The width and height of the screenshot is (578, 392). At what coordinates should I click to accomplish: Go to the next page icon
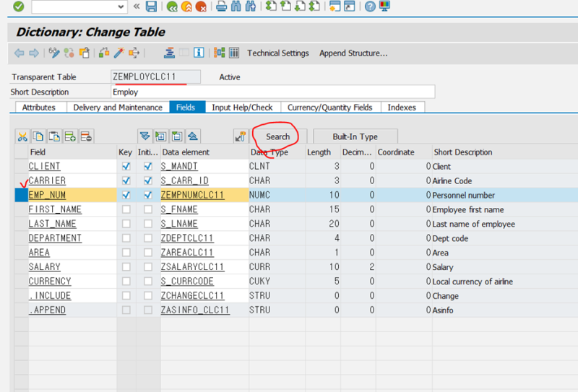point(300,6)
